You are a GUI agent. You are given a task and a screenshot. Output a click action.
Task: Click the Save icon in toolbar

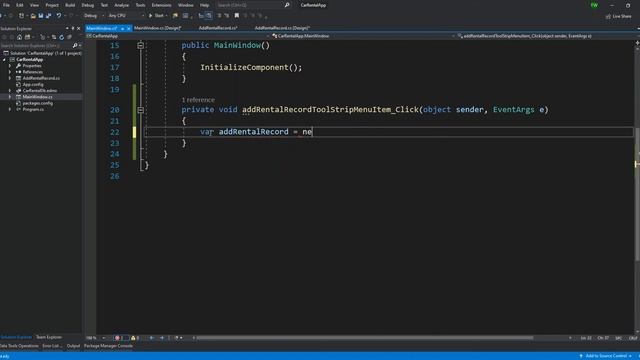(x=40, y=16)
